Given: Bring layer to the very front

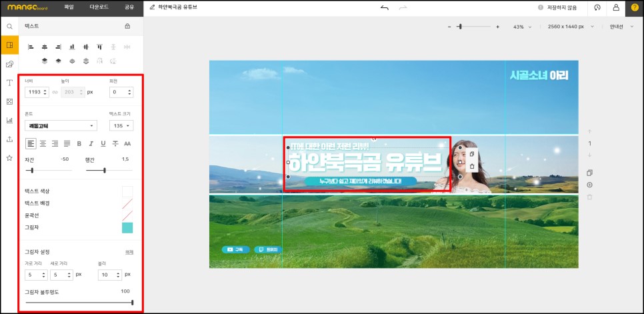Looking at the screenshot, I should 45,61.
